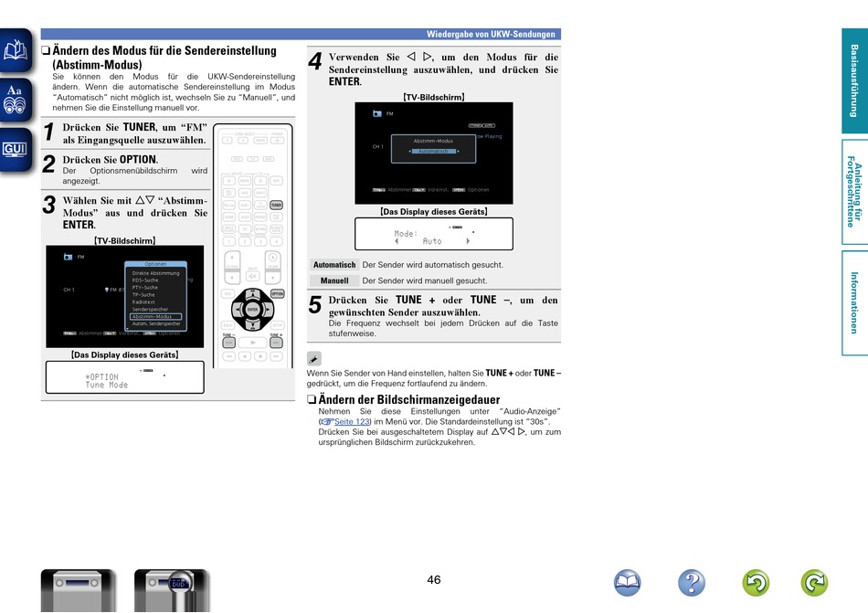Click the 'Automatisch' table cell

coord(334,265)
